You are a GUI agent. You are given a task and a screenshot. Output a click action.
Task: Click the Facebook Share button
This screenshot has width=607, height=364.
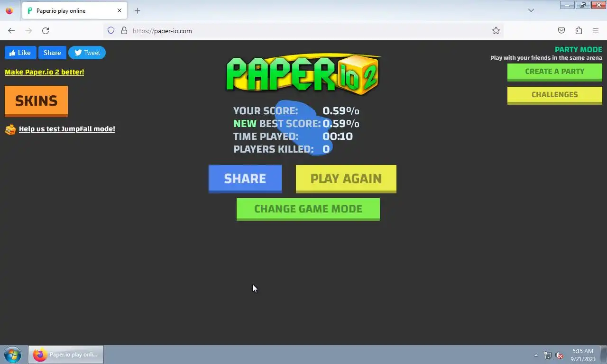coord(52,53)
